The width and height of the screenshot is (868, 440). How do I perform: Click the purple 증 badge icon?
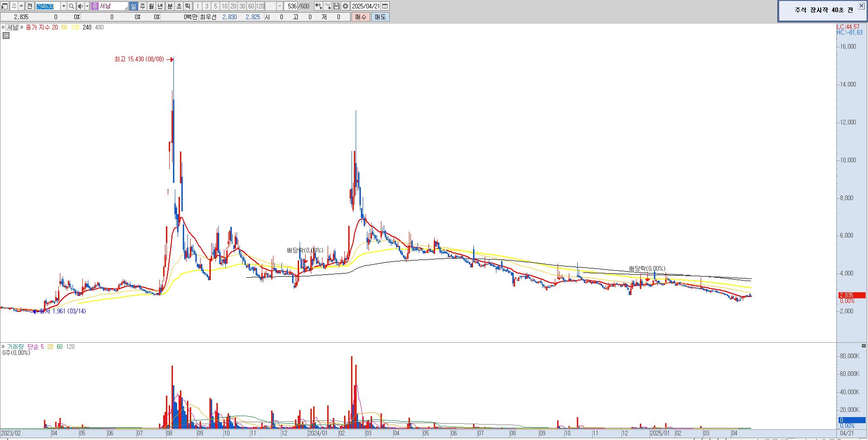95,6
